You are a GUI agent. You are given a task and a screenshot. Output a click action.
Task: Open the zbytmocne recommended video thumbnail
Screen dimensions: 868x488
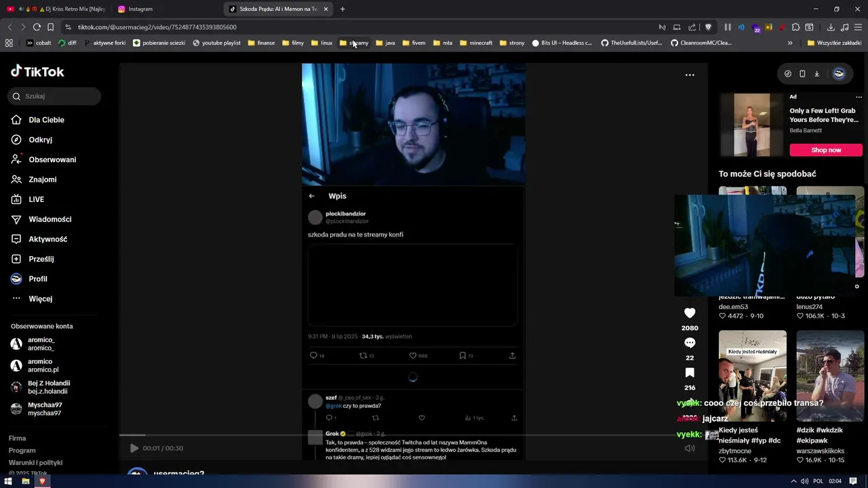[753, 375]
